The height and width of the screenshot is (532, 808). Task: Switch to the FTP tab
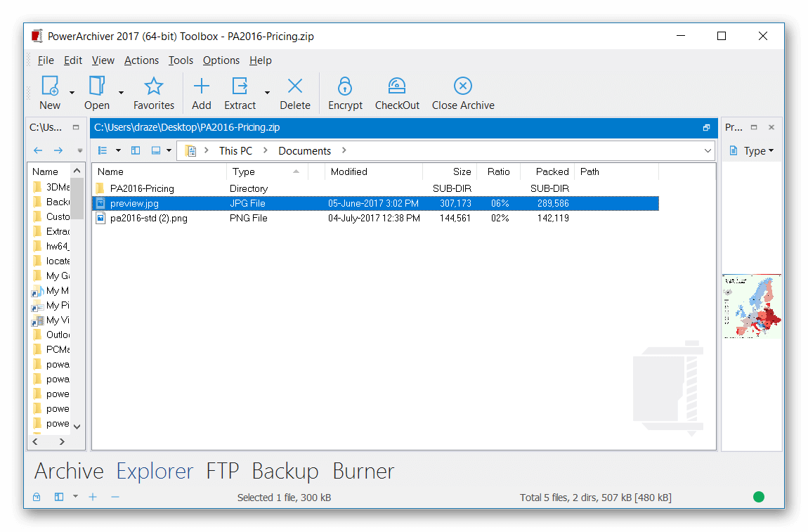(x=222, y=471)
